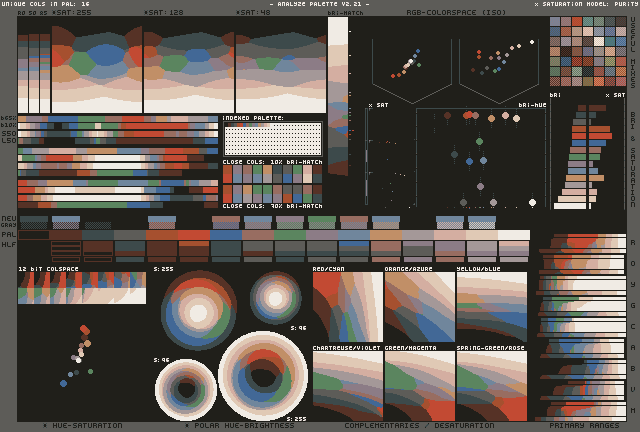Click the 'Green/Magenta' heading
Screen dimensions: 640x432
(x=410, y=348)
